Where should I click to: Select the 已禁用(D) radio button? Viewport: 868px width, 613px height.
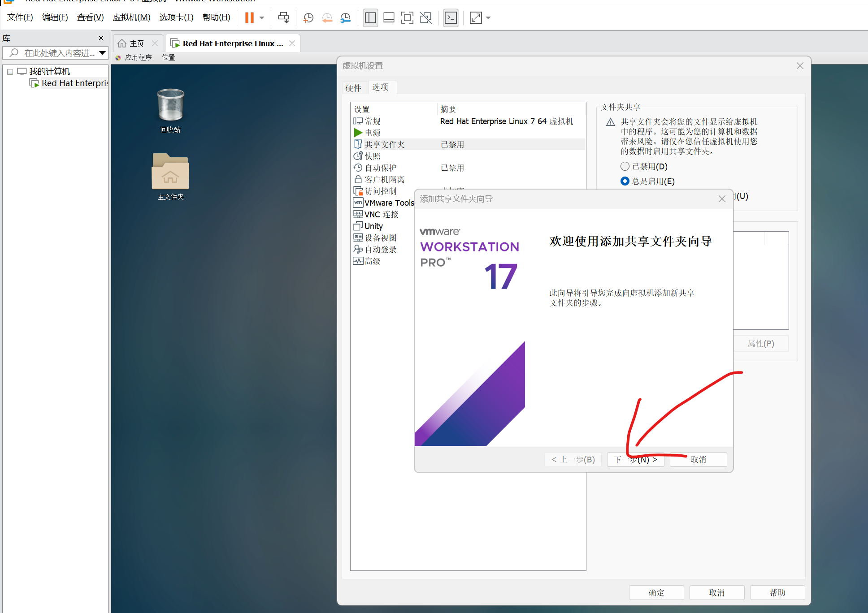(x=625, y=166)
